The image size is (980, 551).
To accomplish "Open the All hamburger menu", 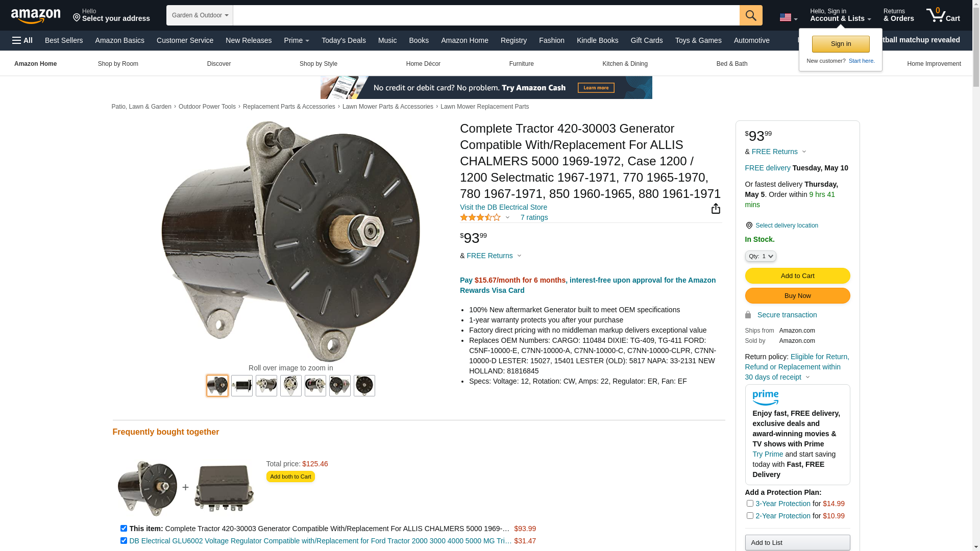I will (x=22, y=40).
